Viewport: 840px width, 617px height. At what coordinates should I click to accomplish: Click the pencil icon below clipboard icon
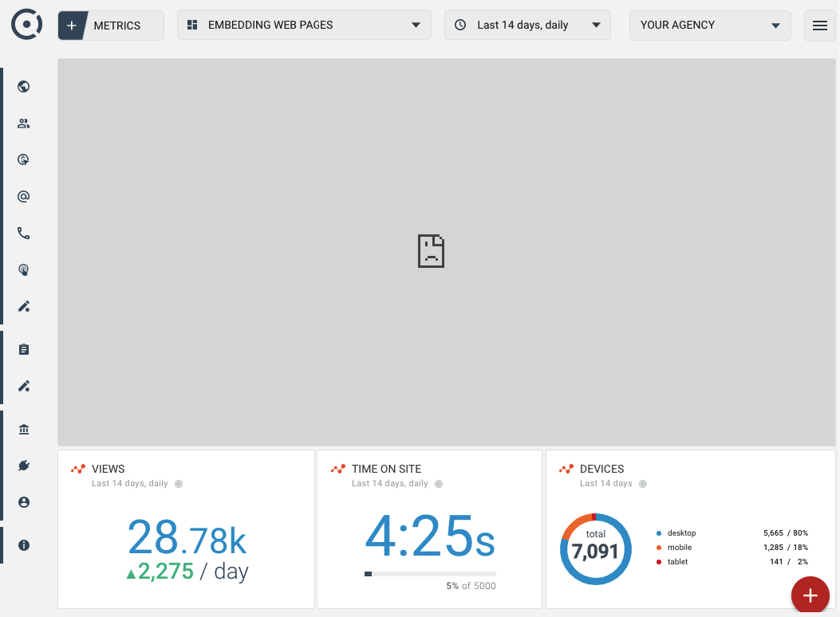coord(24,387)
